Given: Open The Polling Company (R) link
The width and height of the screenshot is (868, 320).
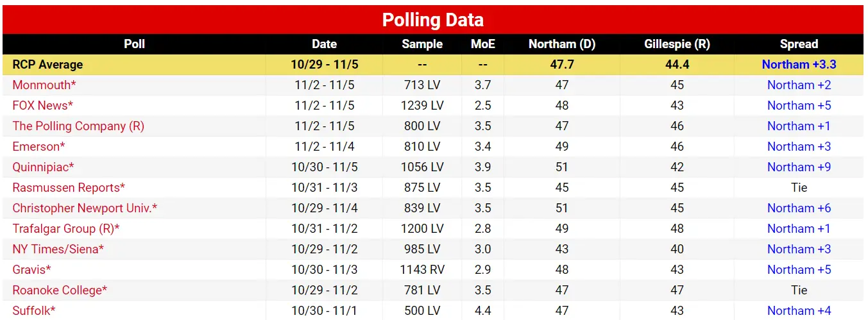Looking at the screenshot, I should click(78, 126).
